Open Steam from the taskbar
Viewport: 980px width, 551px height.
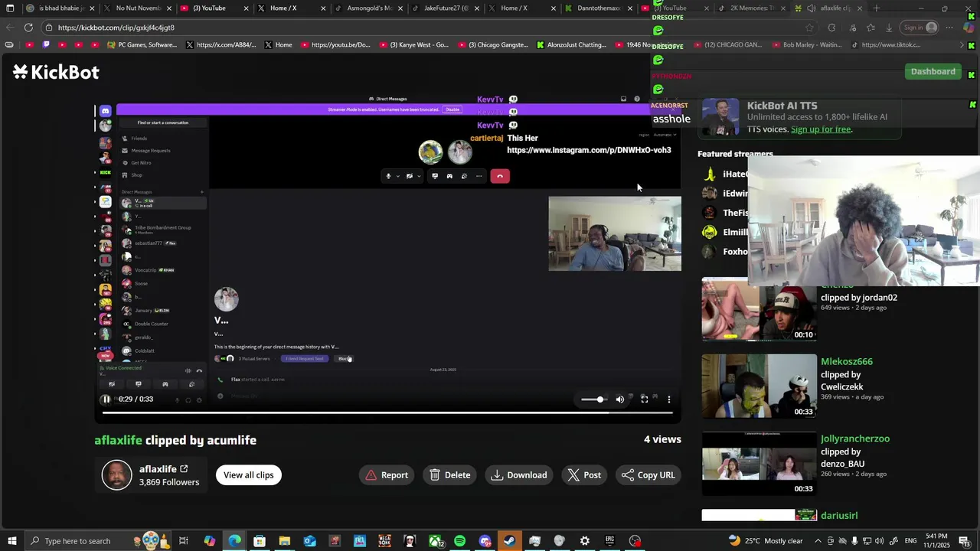tap(509, 541)
